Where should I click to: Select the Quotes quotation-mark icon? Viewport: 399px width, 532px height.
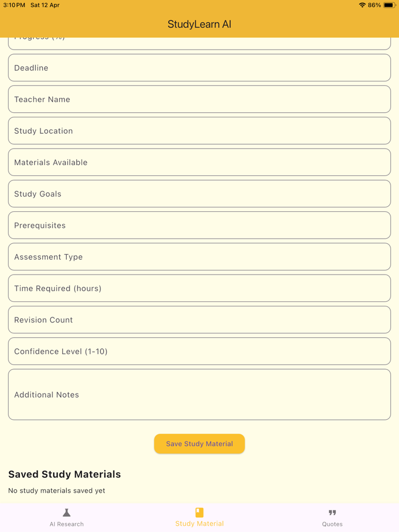click(332, 513)
